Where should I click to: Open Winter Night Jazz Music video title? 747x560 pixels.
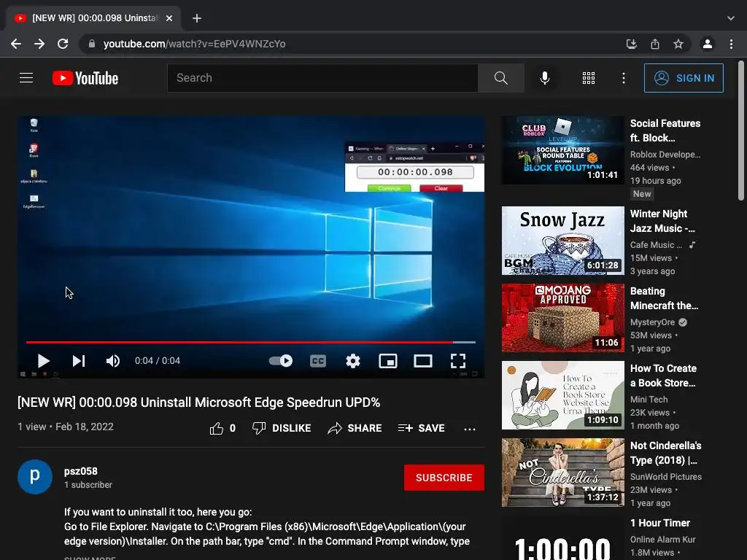(662, 221)
